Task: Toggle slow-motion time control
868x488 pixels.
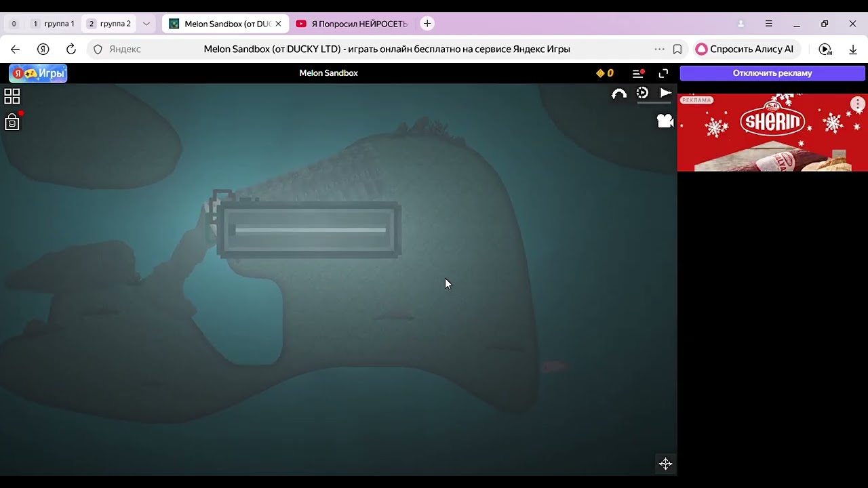Action: (x=642, y=93)
